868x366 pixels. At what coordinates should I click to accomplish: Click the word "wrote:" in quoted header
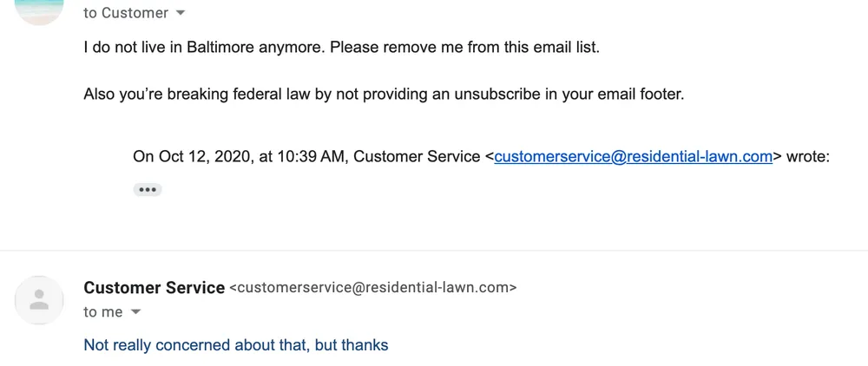pyautogui.click(x=808, y=156)
